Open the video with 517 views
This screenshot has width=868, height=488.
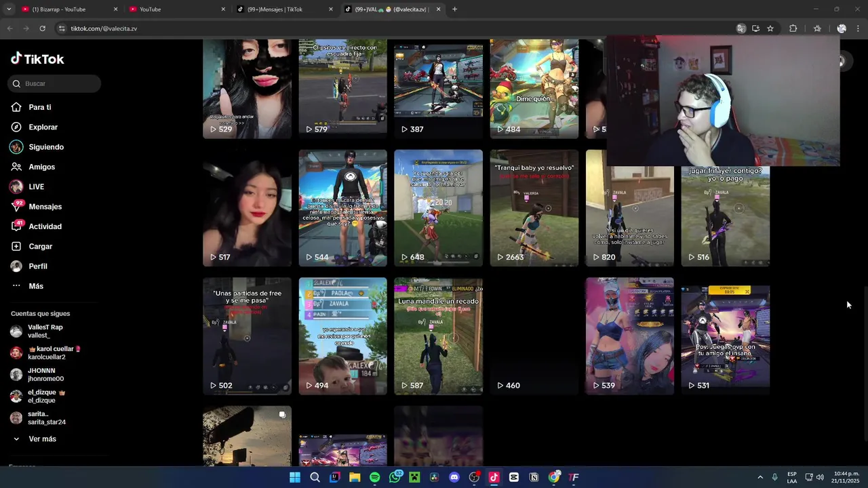coord(247,208)
